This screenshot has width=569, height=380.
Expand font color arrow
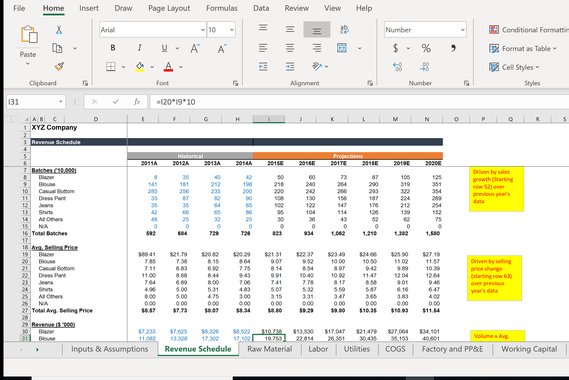181,67
